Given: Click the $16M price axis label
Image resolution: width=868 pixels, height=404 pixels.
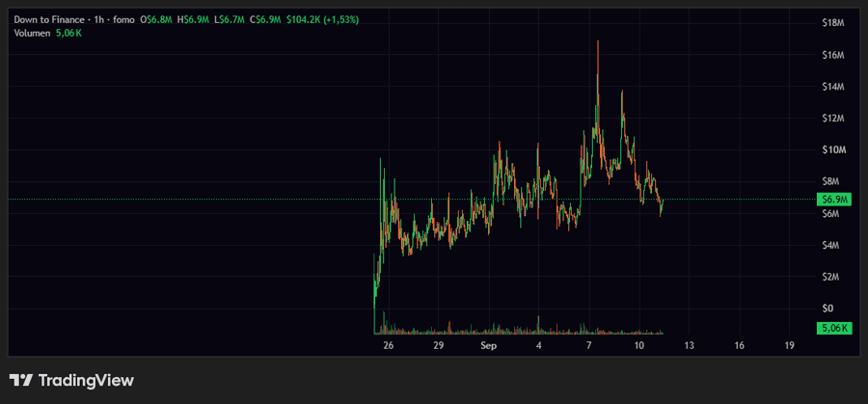Looking at the screenshot, I should 833,55.
